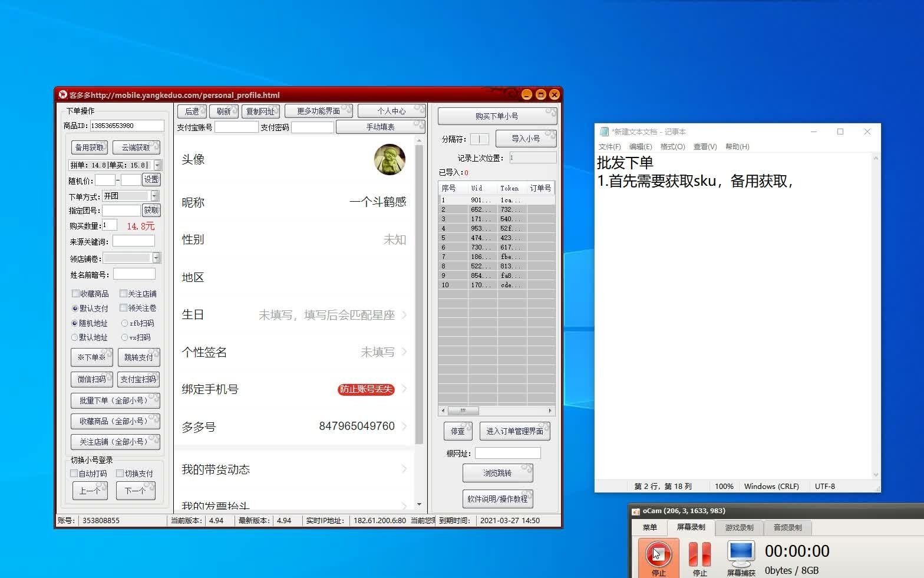The width and height of the screenshot is (924, 578).
Task: Check the 关注店铺 checkbox
Action: [123, 293]
